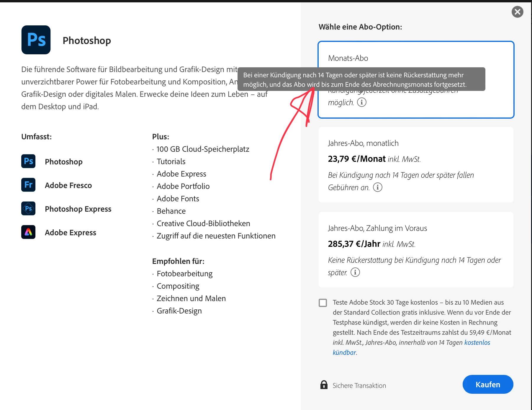Viewport: 532px width, 410px height.
Task: Click 'Adobe Fonts' list item
Action: point(178,199)
